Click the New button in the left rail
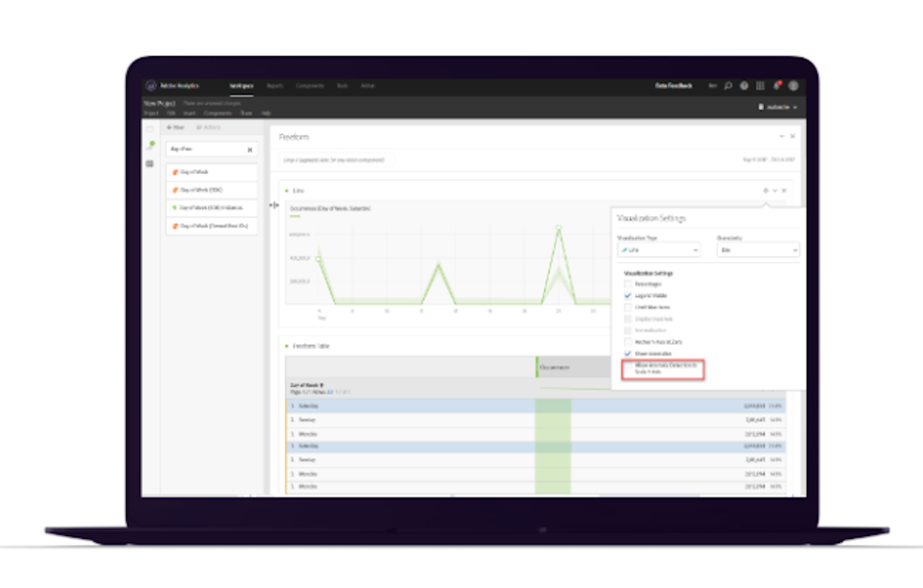The width and height of the screenshot is (923, 588). (176, 127)
